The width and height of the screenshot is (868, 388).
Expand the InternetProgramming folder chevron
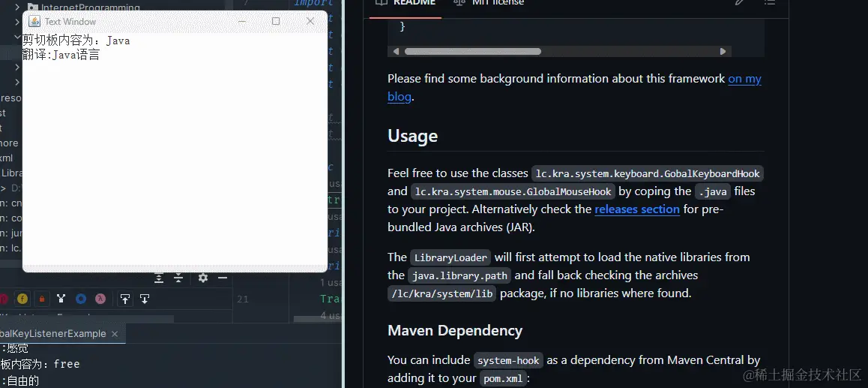point(17,8)
